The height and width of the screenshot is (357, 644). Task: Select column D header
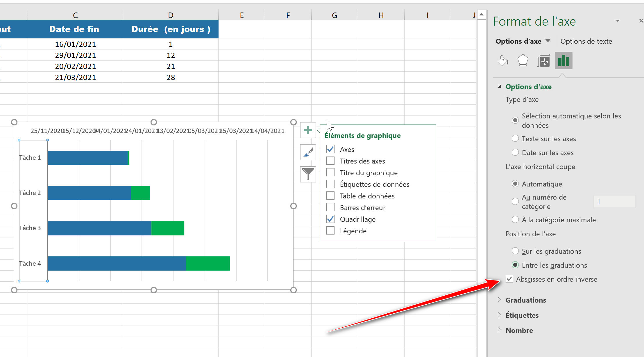pyautogui.click(x=171, y=15)
